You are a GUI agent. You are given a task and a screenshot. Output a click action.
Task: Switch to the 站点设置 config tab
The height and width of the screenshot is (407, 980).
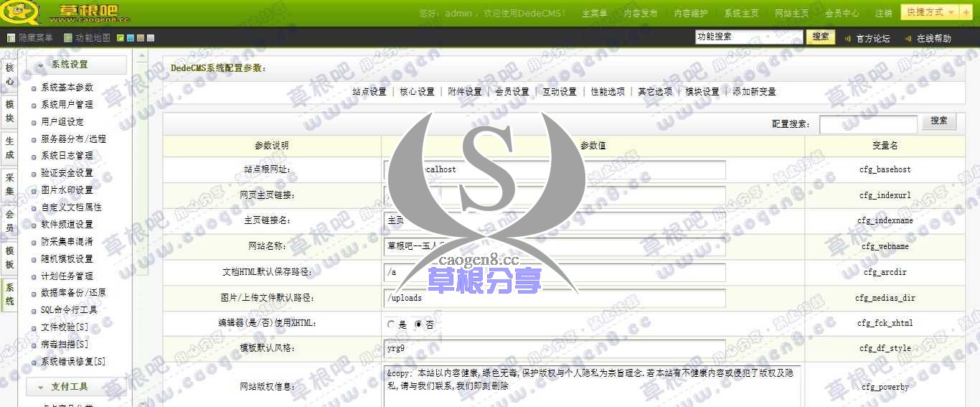[369, 92]
